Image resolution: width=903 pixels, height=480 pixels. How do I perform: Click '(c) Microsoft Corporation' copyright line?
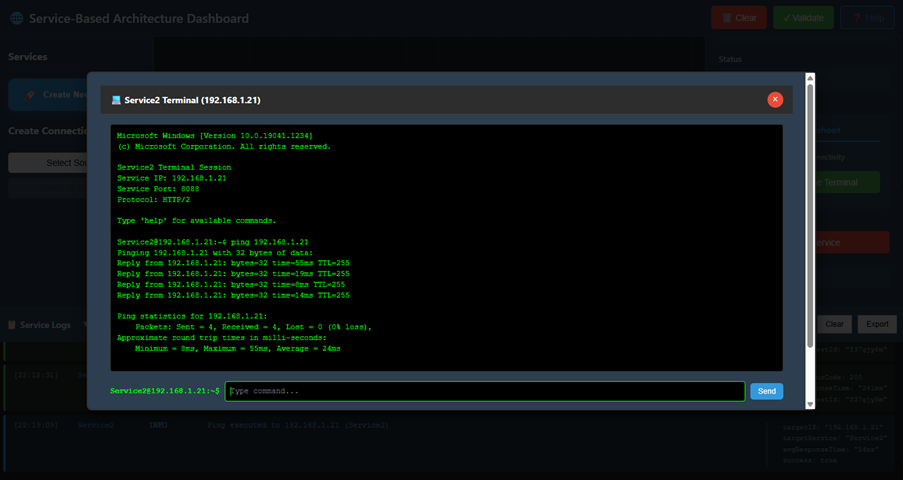[x=224, y=146]
